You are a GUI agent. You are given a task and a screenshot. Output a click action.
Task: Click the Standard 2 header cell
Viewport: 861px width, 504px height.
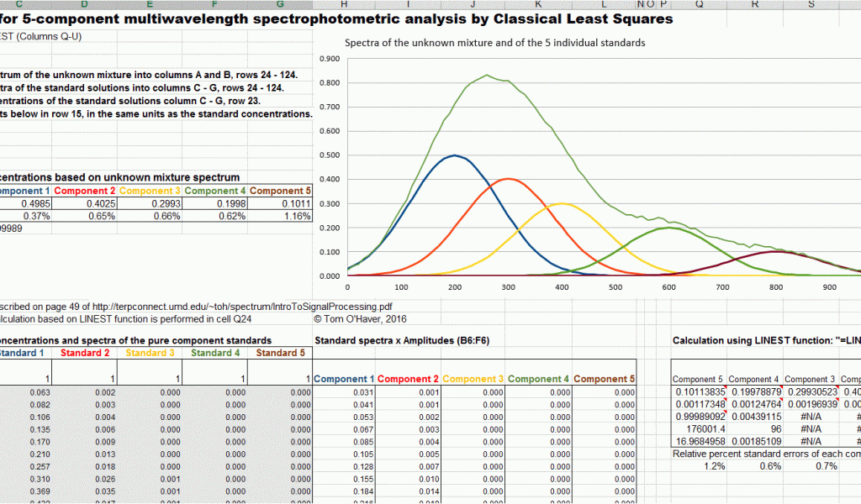pos(85,353)
